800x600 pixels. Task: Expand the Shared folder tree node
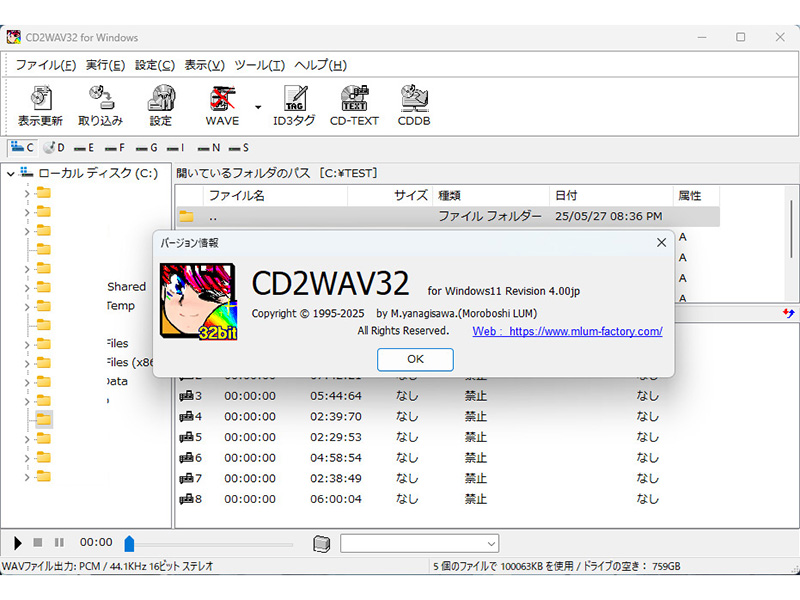coord(27,288)
